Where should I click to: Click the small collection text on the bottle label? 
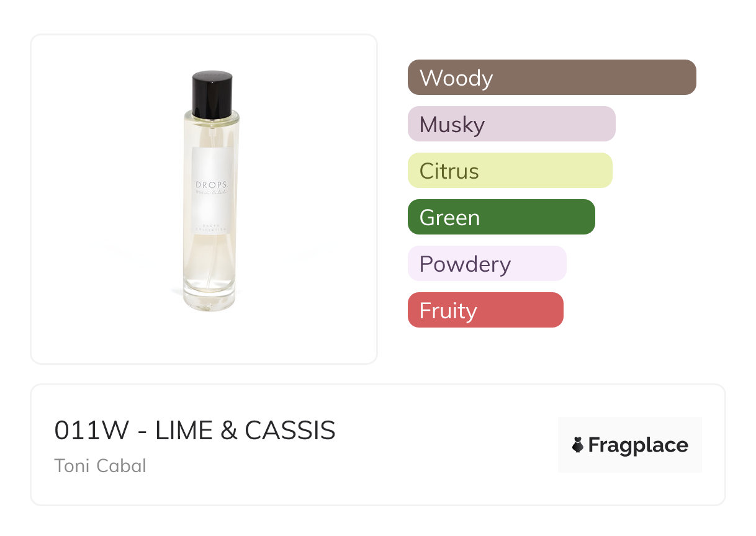point(212,227)
